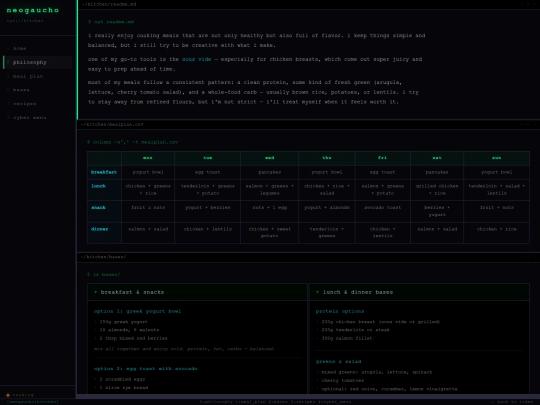Minimize the mealplan.csv pane

pyautogui.click(x=522, y=124)
